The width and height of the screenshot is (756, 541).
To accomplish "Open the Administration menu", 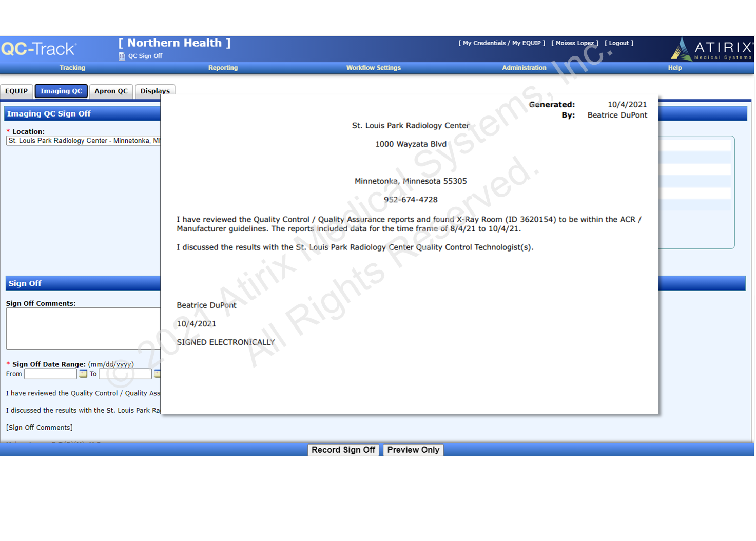I will pos(524,68).
